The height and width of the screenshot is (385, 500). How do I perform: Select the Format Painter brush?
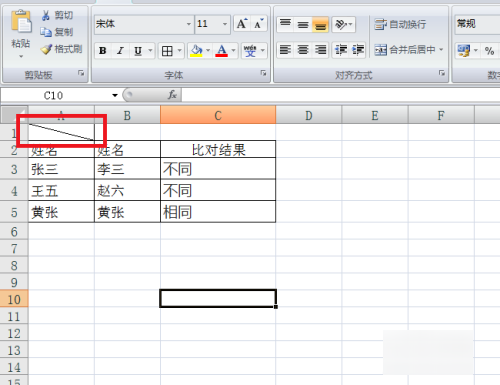pos(46,49)
